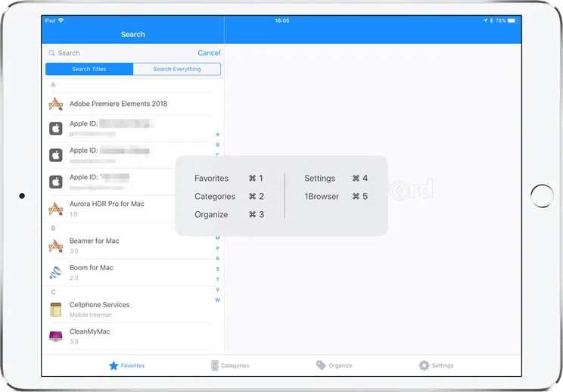Select Categories in shortcut overlay
This screenshot has height=392, width=563.
pyautogui.click(x=229, y=196)
